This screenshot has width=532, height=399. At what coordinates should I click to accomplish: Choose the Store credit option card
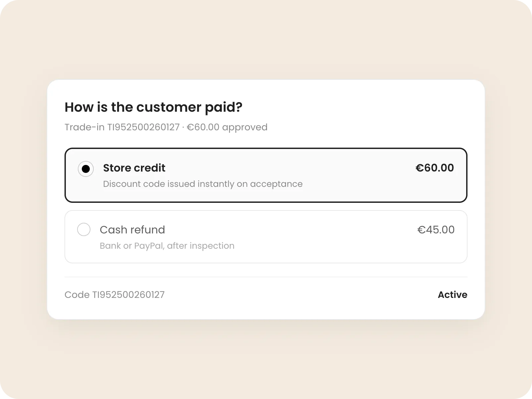point(266,175)
